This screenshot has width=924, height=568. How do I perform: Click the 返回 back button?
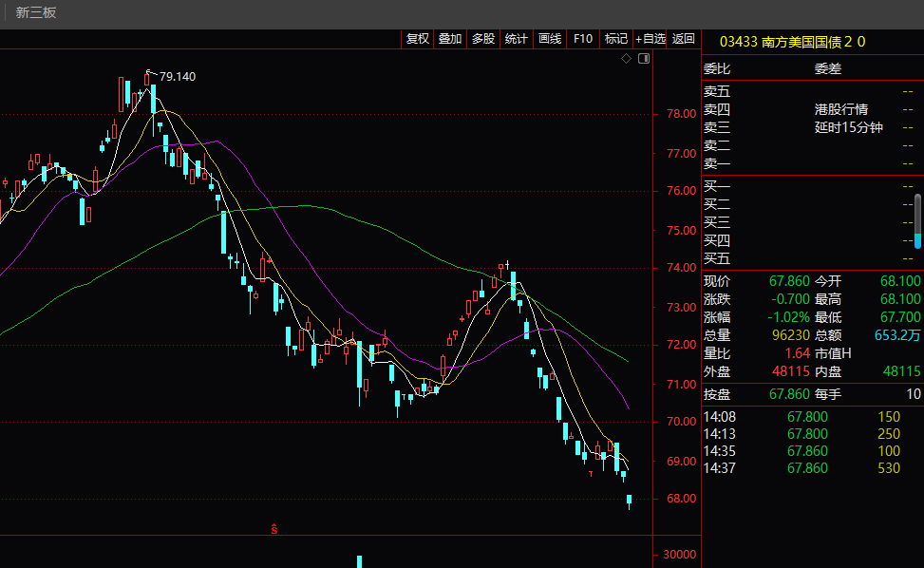(683, 39)
